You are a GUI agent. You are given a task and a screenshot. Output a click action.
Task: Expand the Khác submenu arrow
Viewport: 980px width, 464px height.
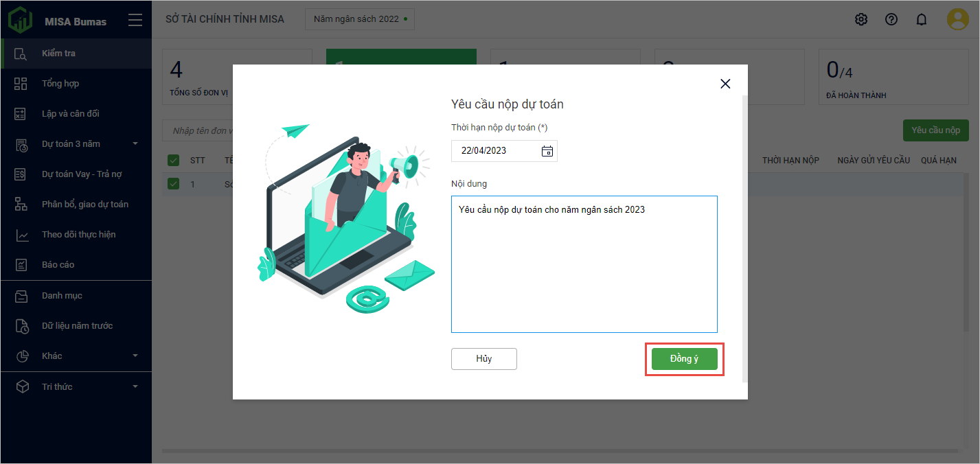click(x=135, y=356)
